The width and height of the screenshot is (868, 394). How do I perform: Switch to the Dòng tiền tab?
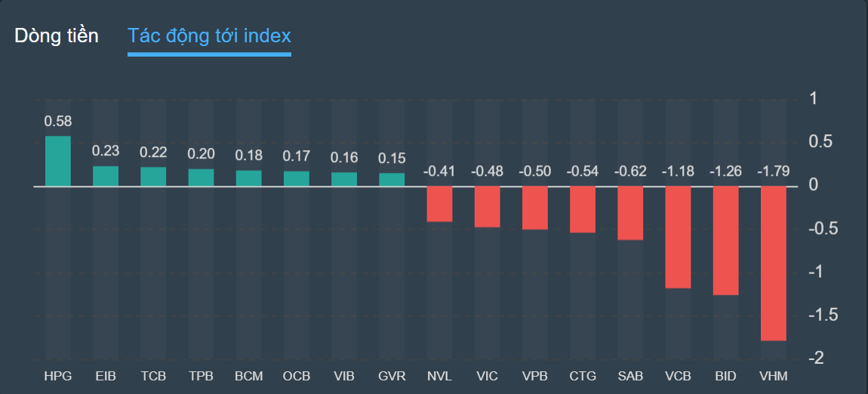pyautogui.click(x=57, y=35)
